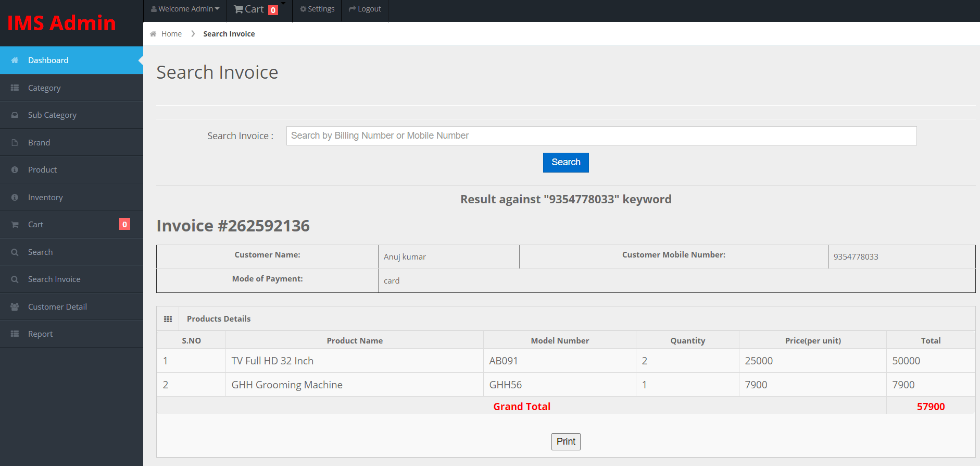Click the Model Number column header

560,341
